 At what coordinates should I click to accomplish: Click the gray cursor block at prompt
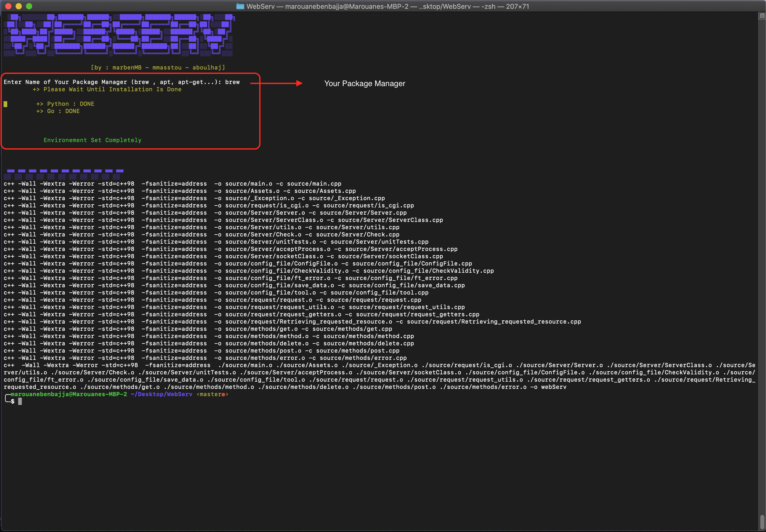click(20, 402)
